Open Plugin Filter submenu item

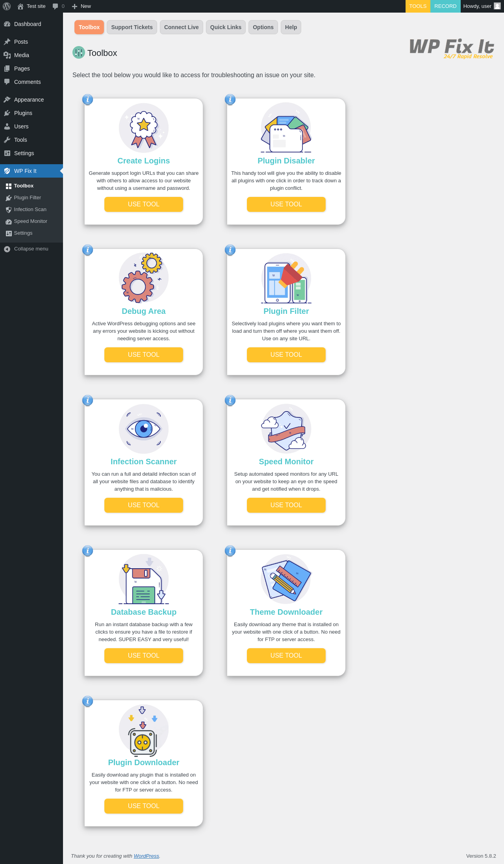31,198
